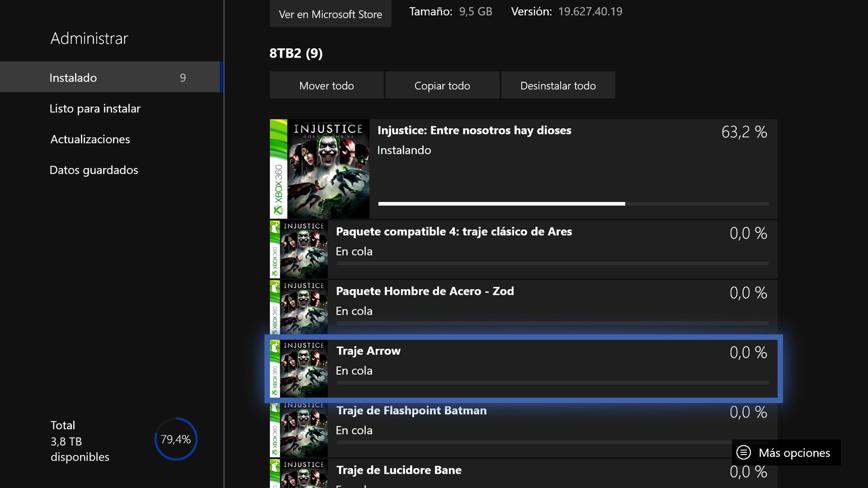This screenshot has width=868, height=488.
Task: Click the Ares package progress bar
Action: point(552,263)
